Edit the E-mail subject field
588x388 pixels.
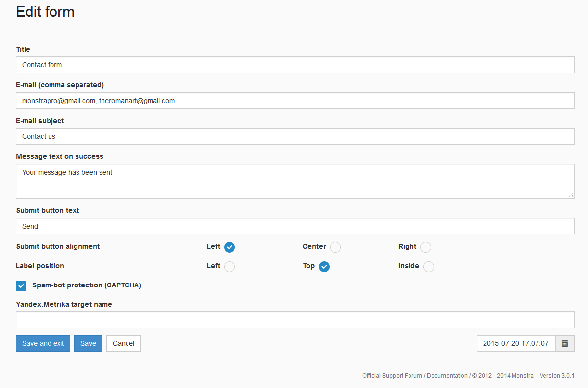295,136
